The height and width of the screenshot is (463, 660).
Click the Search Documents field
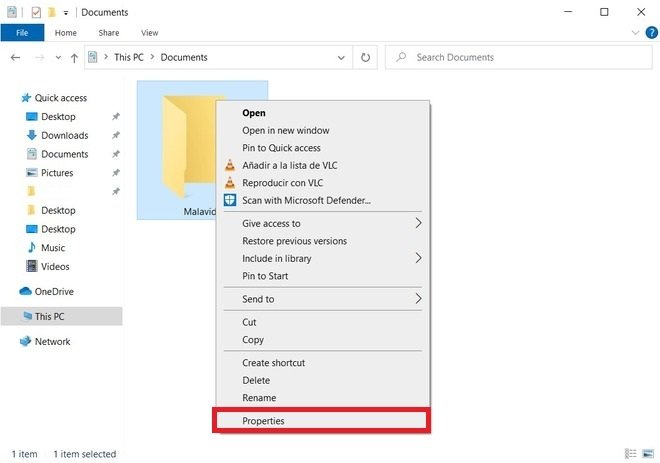(519, 57)
